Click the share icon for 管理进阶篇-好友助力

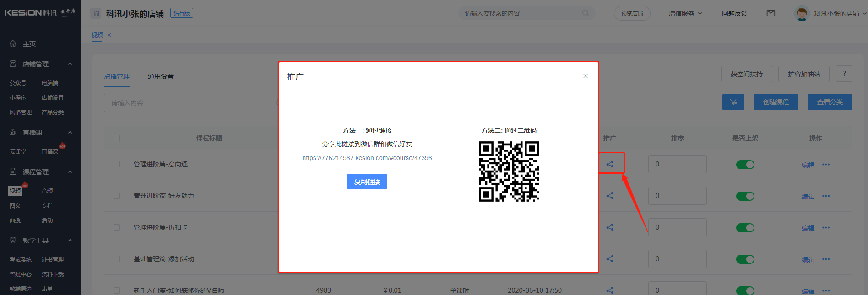[x=610, y=196]
